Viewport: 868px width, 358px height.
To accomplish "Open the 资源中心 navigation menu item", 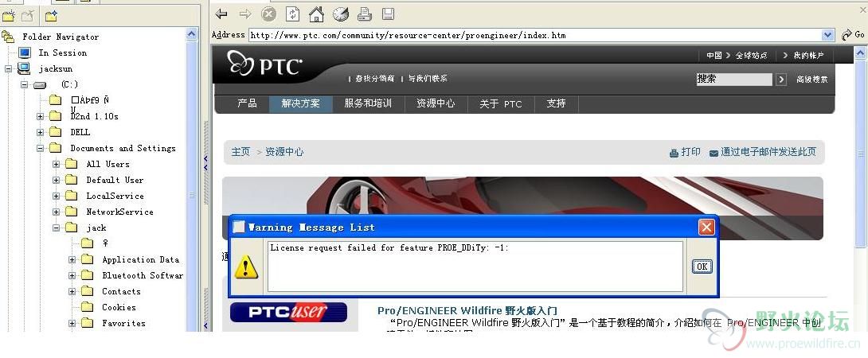I will click(x=436, y=103).
